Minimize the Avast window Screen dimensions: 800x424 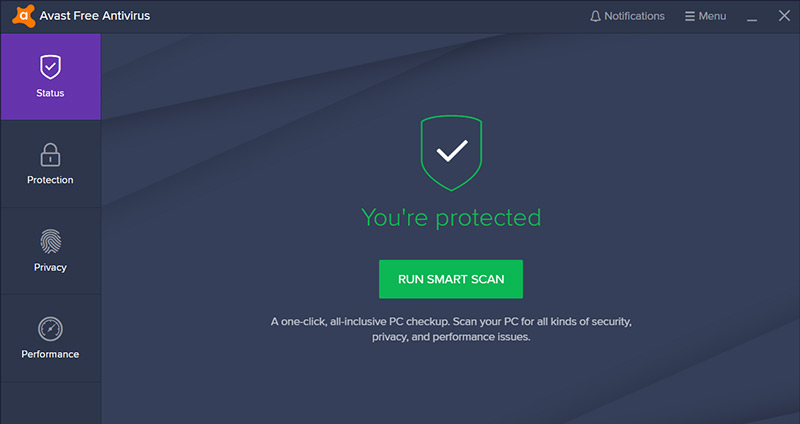(x=752, y=17)
